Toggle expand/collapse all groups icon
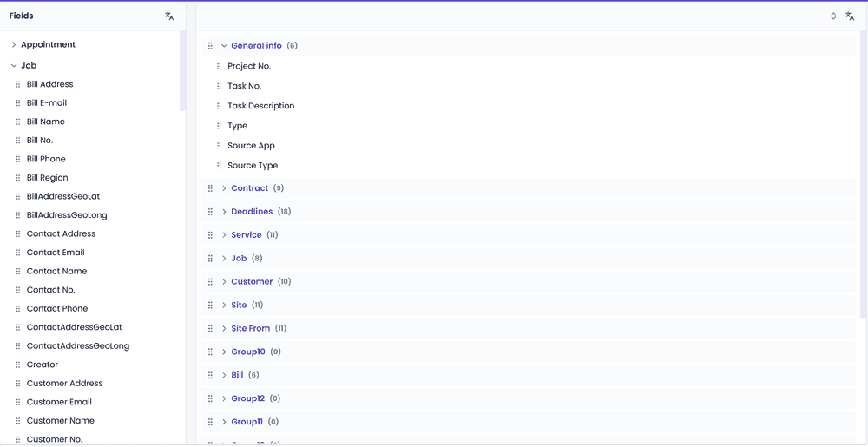 click(833, 16)
